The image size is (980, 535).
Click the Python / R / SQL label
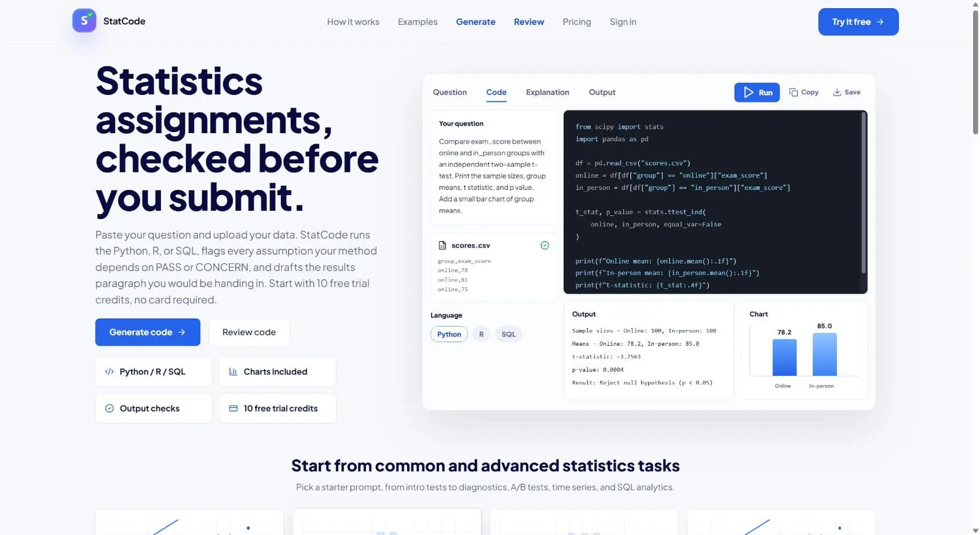click(x=152, y=372)
